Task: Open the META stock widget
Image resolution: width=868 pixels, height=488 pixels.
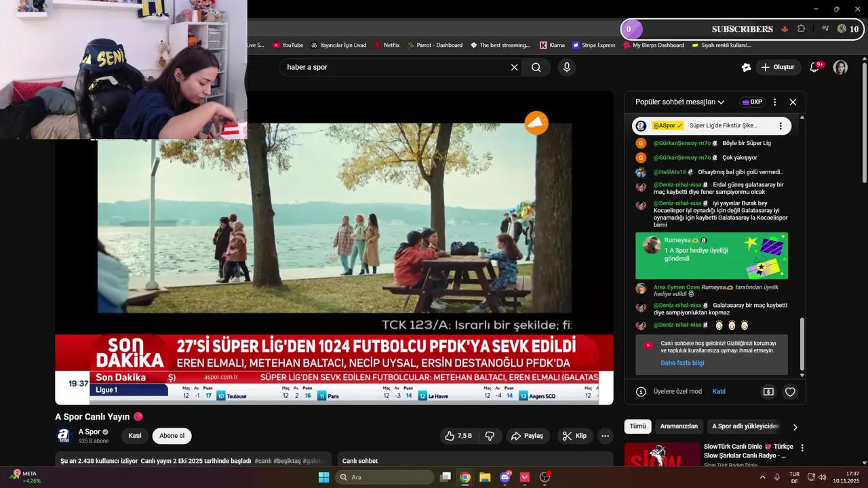Action: tap(24, 477)
